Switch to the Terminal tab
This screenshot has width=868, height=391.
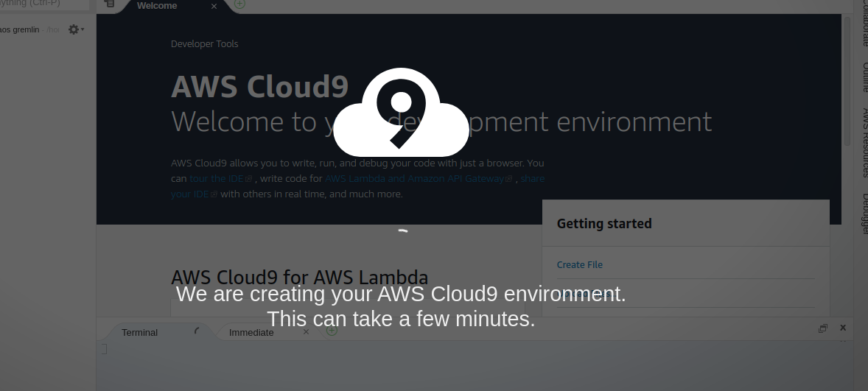[140, 332]
